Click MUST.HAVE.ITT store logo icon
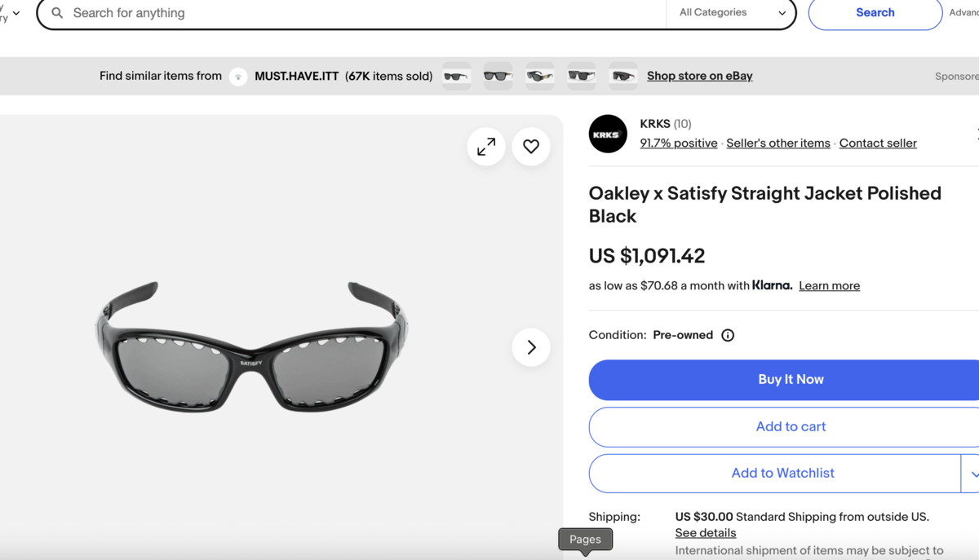 pos(238,77)
